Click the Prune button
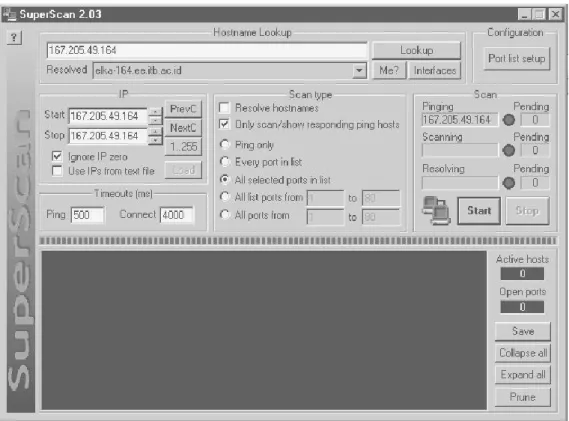Image resolution: width=569 pixels, height=421 pixels. 523,397
